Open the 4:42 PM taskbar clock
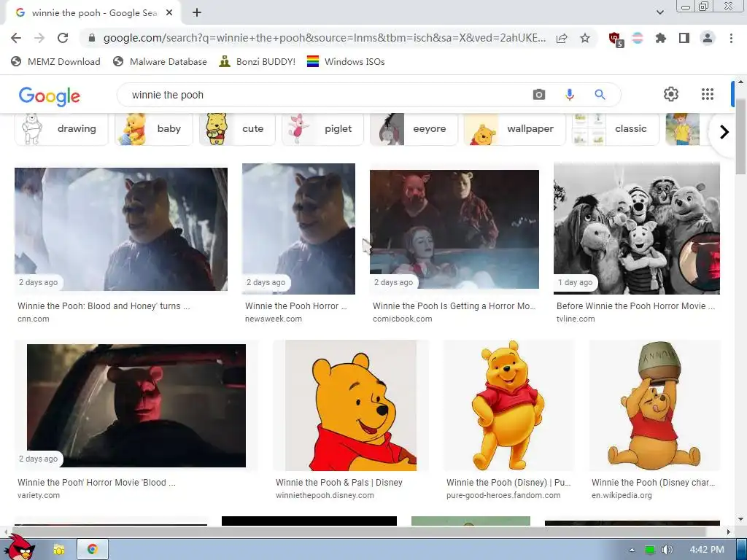The image size is (747, 560). coord(706,550)
